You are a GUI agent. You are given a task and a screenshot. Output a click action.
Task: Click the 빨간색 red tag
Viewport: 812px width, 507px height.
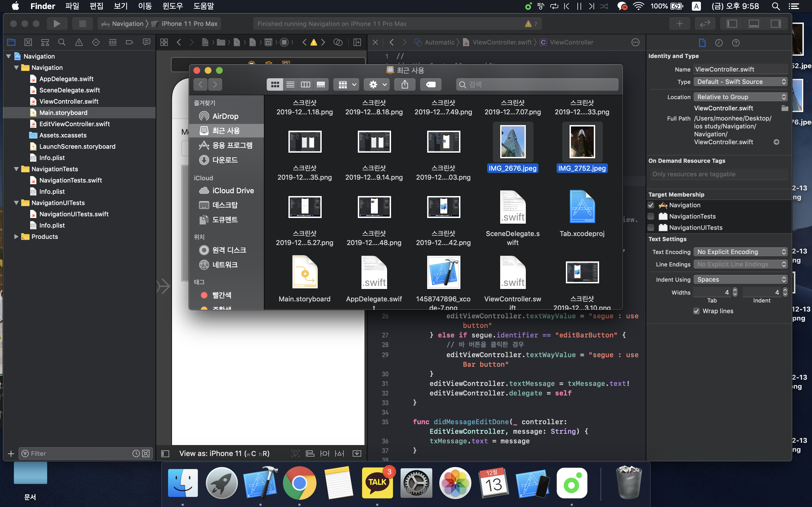[221, 295]
